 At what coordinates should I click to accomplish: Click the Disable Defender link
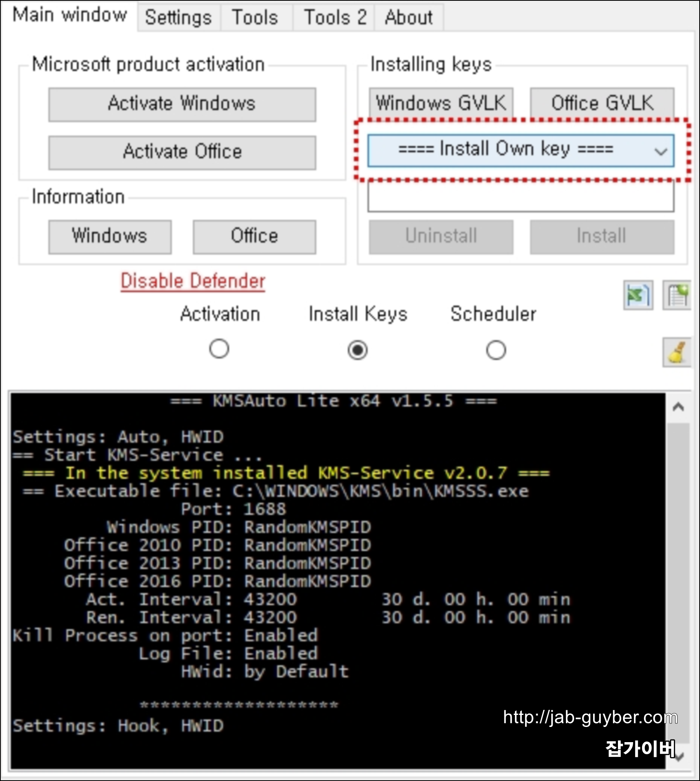[193, 281]
